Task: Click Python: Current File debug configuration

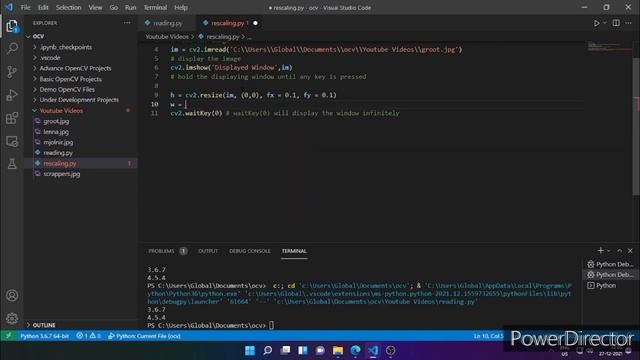Action: click(x=144, y=336)
